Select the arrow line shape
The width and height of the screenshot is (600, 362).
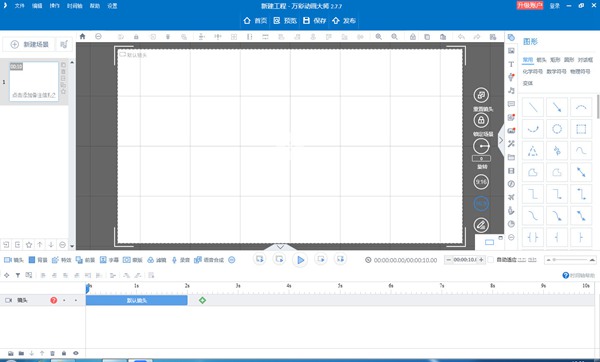coord(557,108)
